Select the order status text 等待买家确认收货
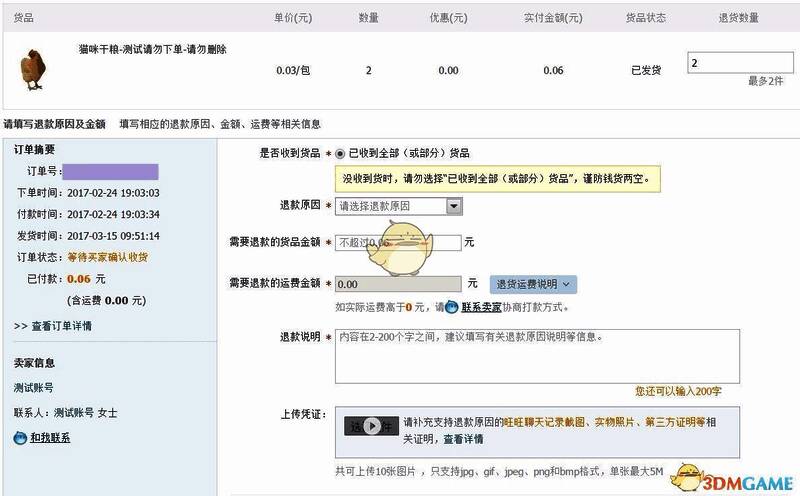800x496 pixels. tap(108, 257)
